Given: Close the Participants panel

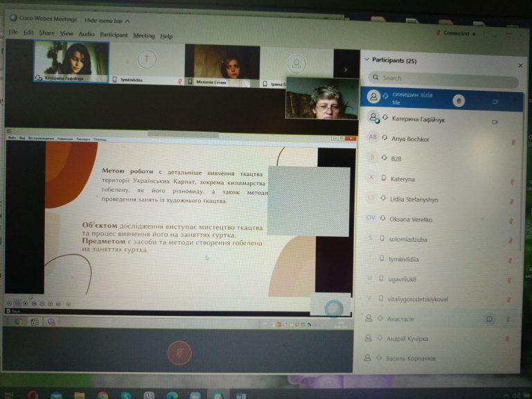Looking at the screenshot, I should [x=520, y=65].
